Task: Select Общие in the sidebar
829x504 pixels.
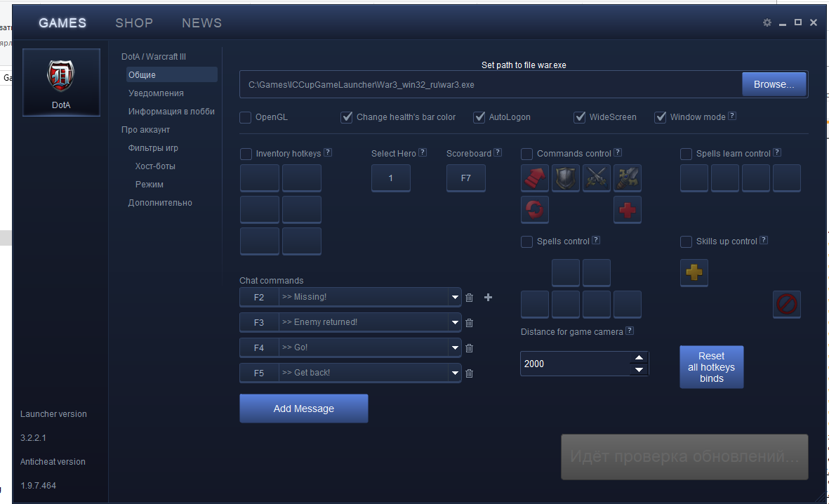Action: [x=171, y=74]
